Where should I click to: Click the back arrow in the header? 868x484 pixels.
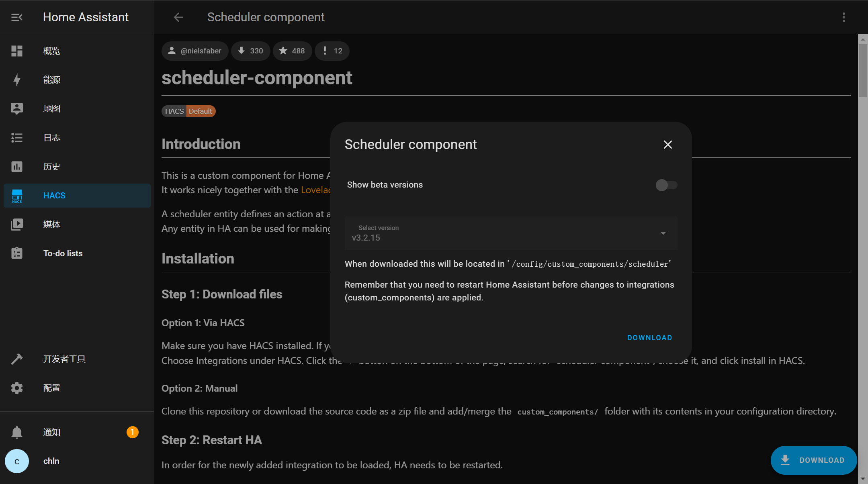point(178,17)
